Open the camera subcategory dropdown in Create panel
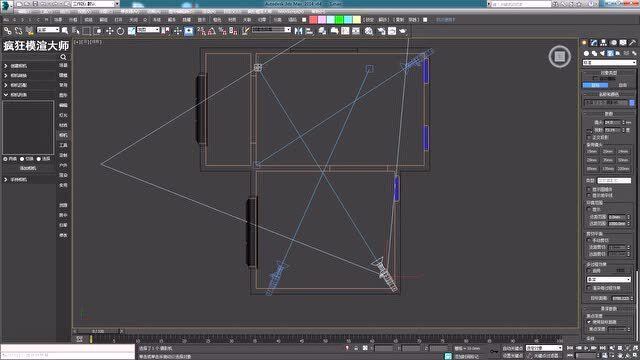This screenshot has height=360, width=640. 609,63
